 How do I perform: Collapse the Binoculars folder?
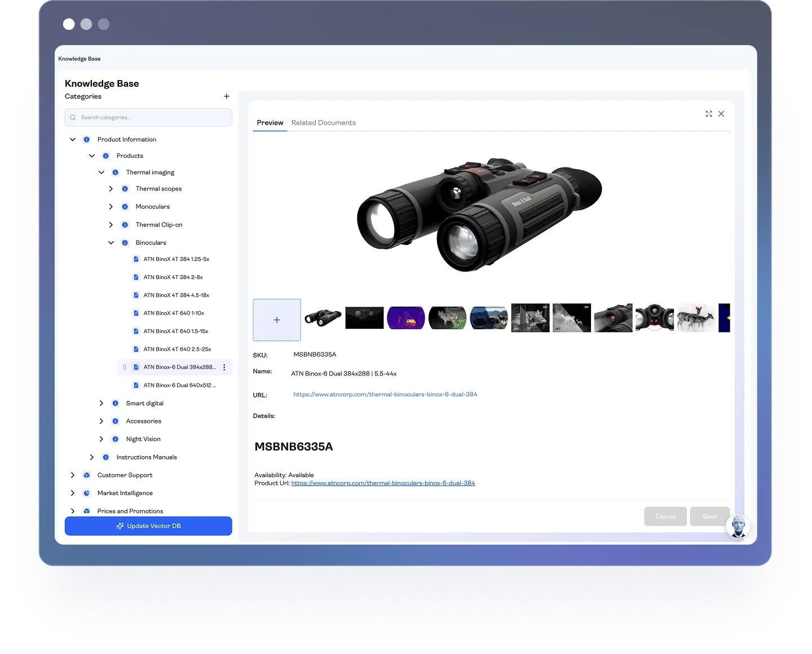[x=111, y=243]
